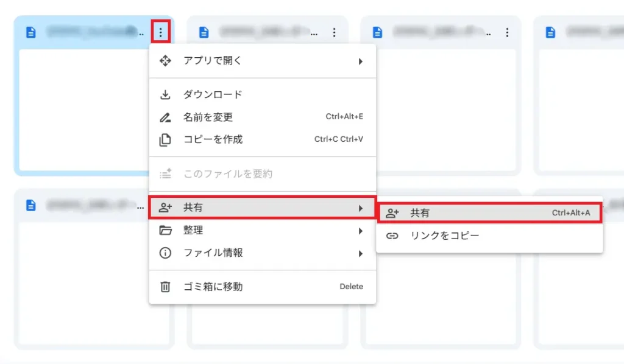624x364 pixels.
Task: Expand the ファイル情報 submenu arrow
Action: point(361,253)
